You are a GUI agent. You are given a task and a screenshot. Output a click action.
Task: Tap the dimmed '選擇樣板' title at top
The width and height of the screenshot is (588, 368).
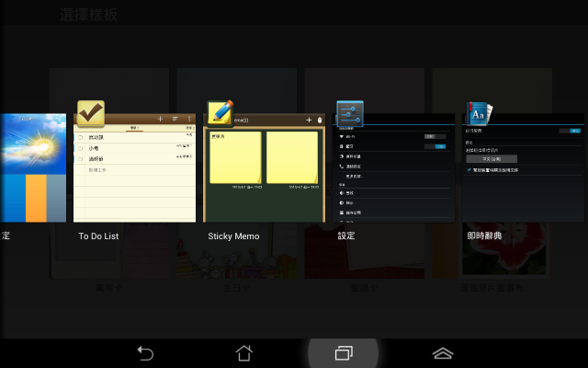click(x=88, y=15)
